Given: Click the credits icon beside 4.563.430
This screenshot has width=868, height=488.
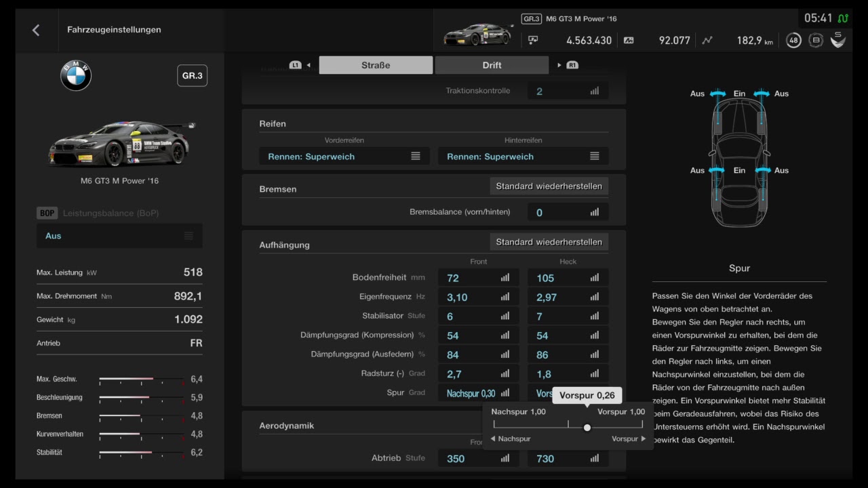Looking at the screenshot, I should 533,40.
